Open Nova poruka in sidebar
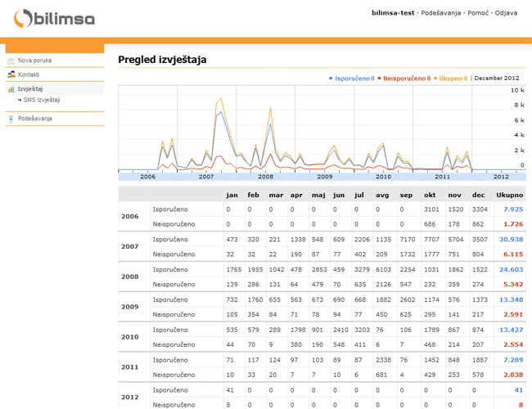Viewport: 532px width, 409px height. [34, 61]
